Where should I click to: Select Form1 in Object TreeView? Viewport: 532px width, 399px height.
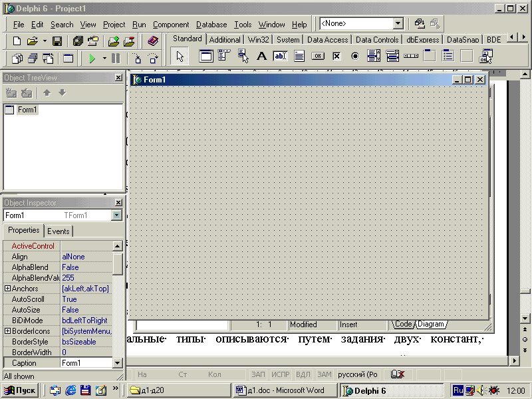coord(27,110)
